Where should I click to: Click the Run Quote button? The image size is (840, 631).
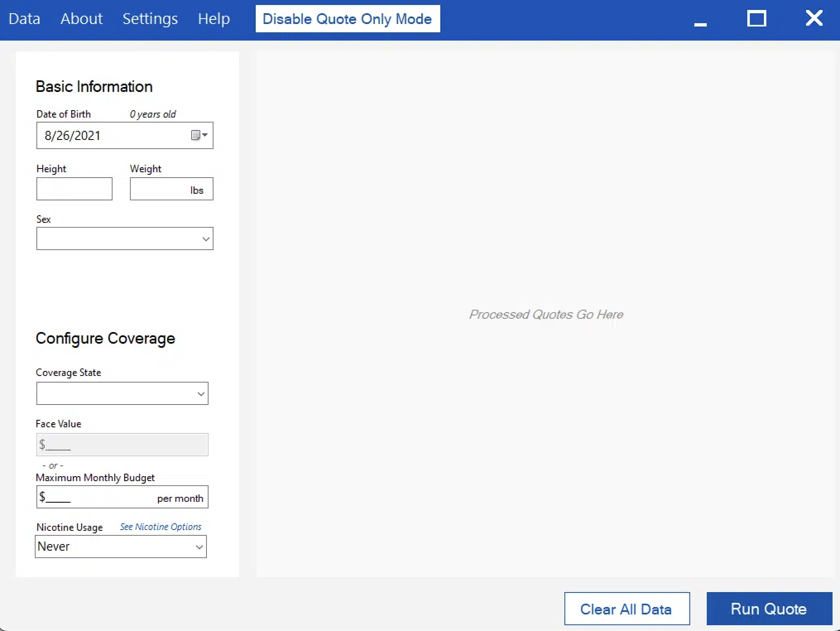[769, 609]
